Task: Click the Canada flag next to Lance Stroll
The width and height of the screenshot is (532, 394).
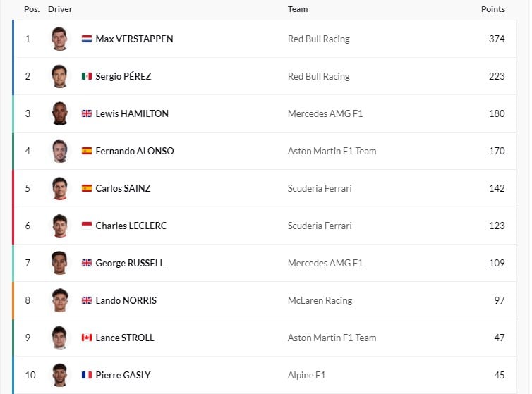Action: tap(87, 338)
